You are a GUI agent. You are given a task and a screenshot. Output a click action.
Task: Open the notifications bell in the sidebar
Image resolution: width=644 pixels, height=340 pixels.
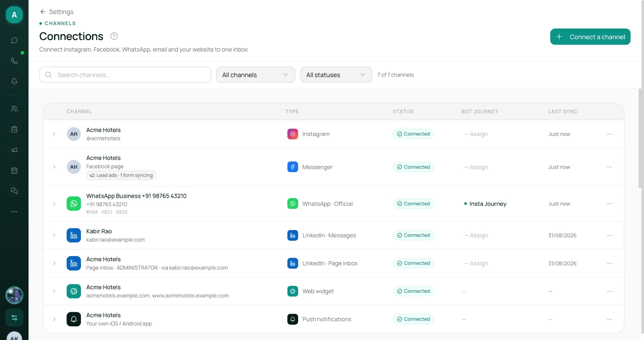click(14, 81)
